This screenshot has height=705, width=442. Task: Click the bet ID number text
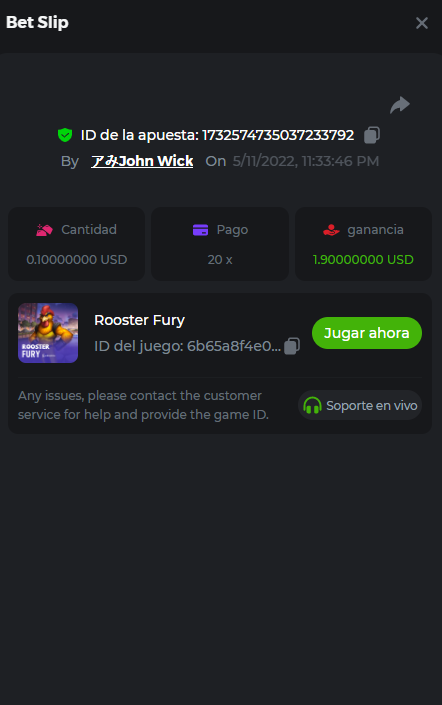(278, 135)
